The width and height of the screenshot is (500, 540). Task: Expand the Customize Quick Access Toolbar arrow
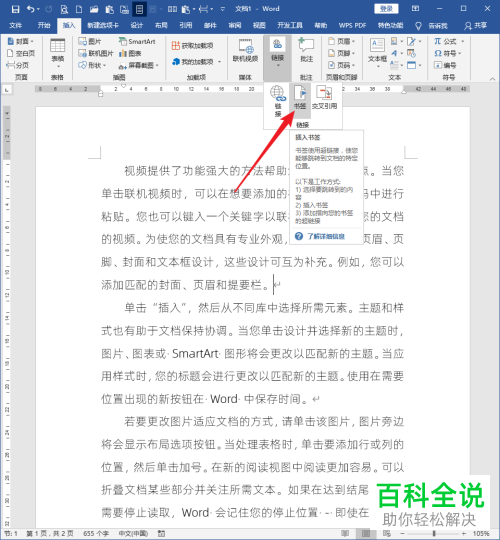click(x=223, y=9)
